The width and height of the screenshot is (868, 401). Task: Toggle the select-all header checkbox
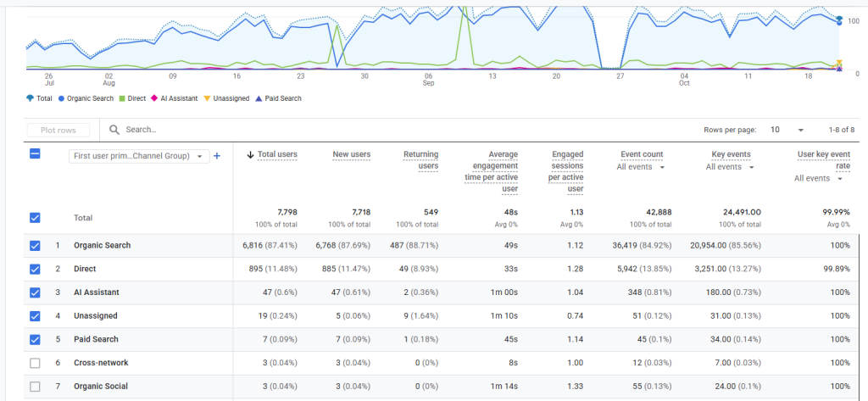point(35,154)
